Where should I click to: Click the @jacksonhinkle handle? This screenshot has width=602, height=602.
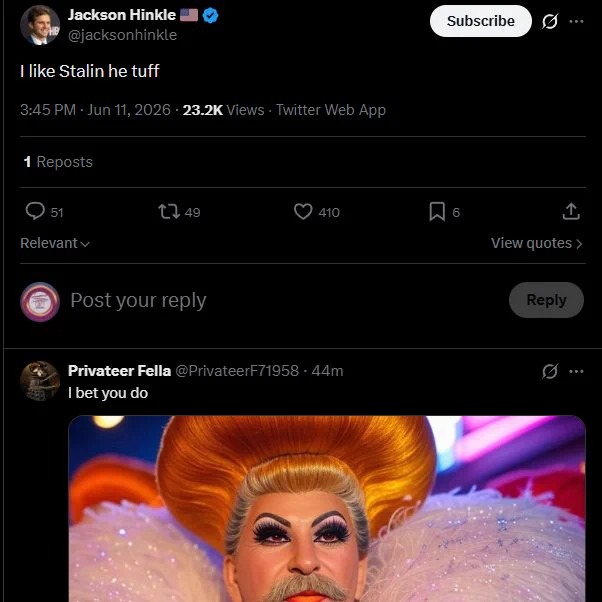tap(122, 35)
